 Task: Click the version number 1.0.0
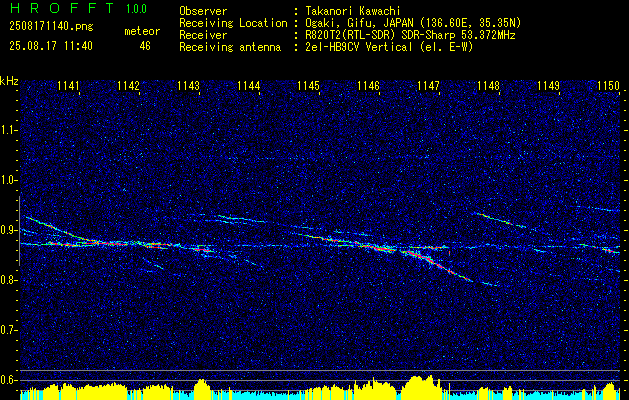[x=136, y=8]
